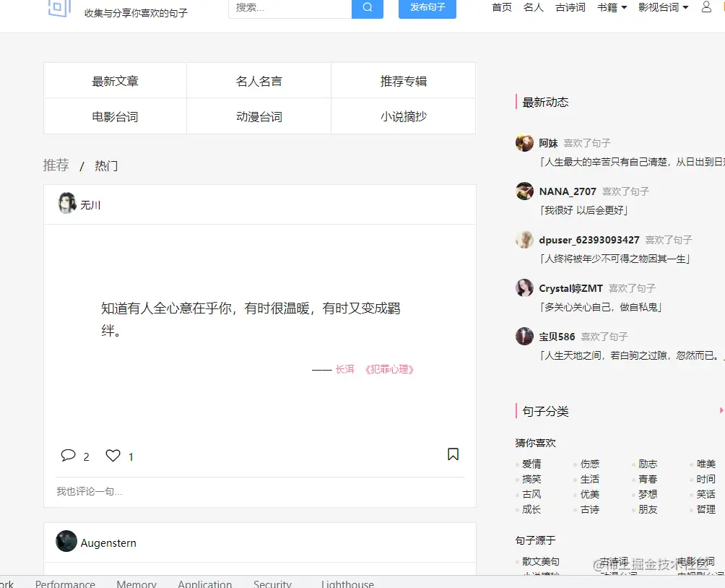The width and height of the screenshot is (725, 588).
Task: Focus the 搜索 input field
Action: pyautogui.click(x=290, y=7)
